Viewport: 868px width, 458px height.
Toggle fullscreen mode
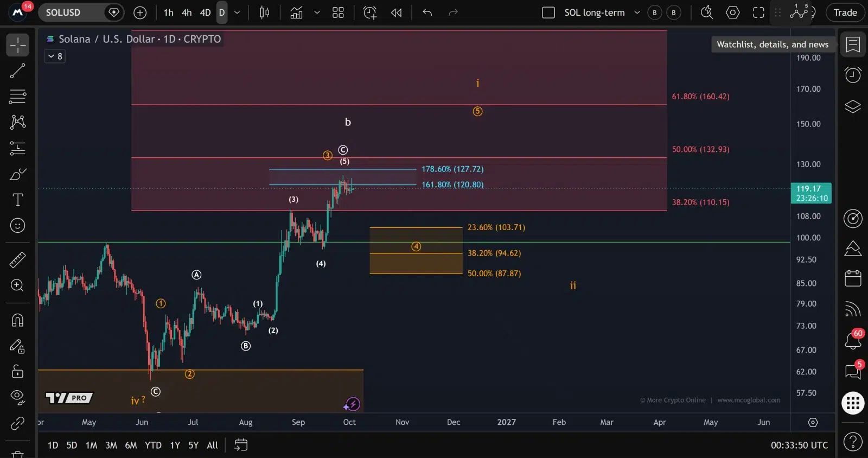point(758,12)
